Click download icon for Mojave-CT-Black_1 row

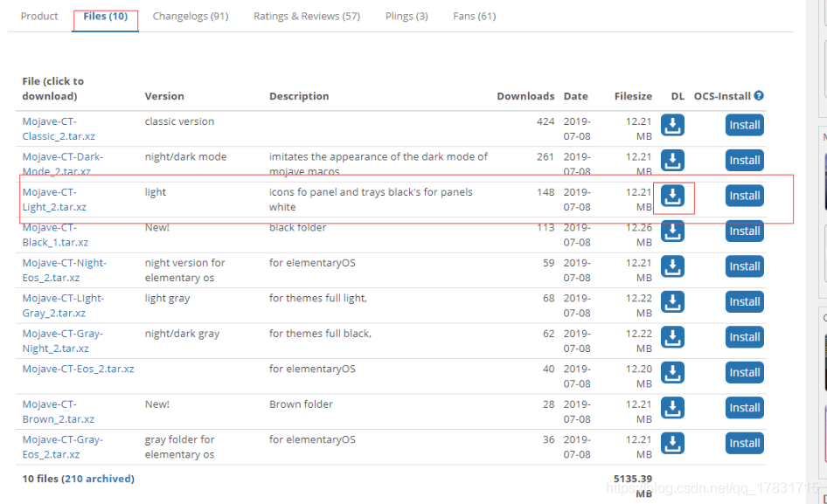[672, 231]
